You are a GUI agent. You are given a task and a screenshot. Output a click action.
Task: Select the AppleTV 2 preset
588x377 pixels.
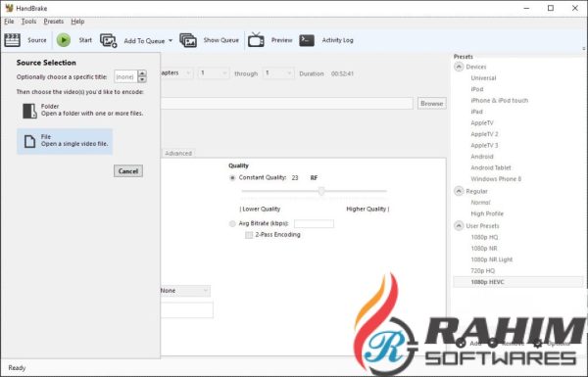click(484, 134)
